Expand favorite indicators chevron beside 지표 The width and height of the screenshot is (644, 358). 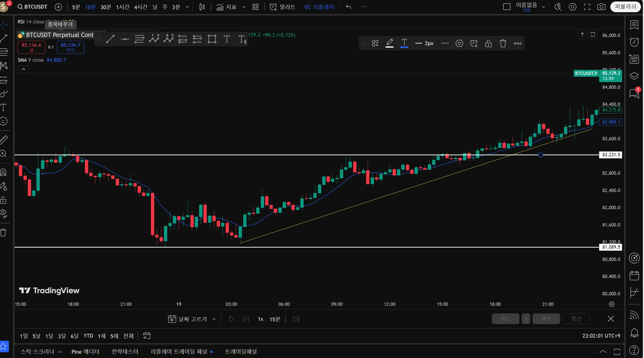(244, 7)
